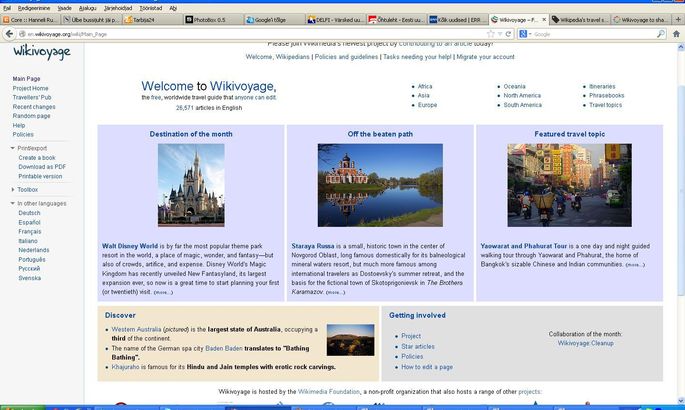Open the address bar history dropdown arrow

[x=500, y=34]
